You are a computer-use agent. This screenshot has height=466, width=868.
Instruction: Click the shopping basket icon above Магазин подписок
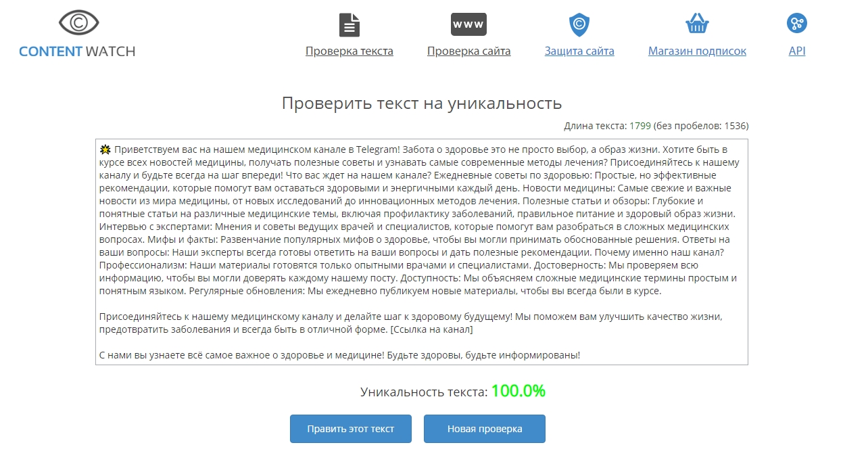pyautogui.click(x=697, y=24)
